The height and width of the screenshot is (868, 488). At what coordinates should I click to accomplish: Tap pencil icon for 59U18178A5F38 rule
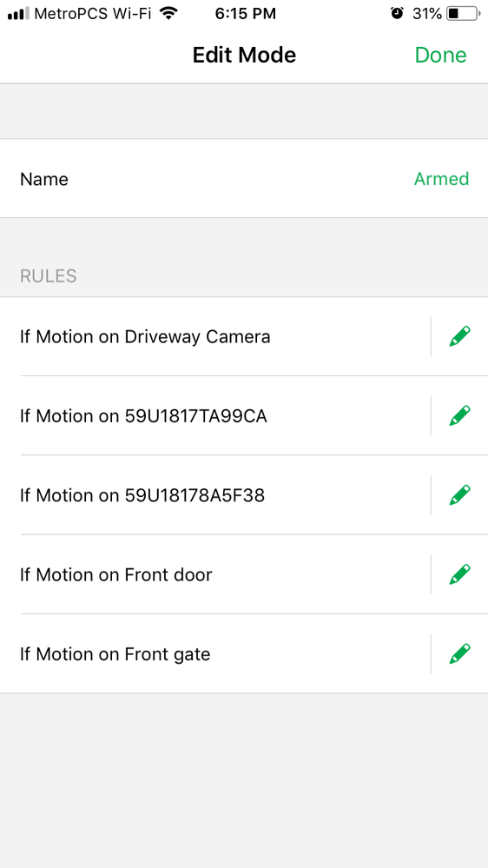(x=460, y=495)
